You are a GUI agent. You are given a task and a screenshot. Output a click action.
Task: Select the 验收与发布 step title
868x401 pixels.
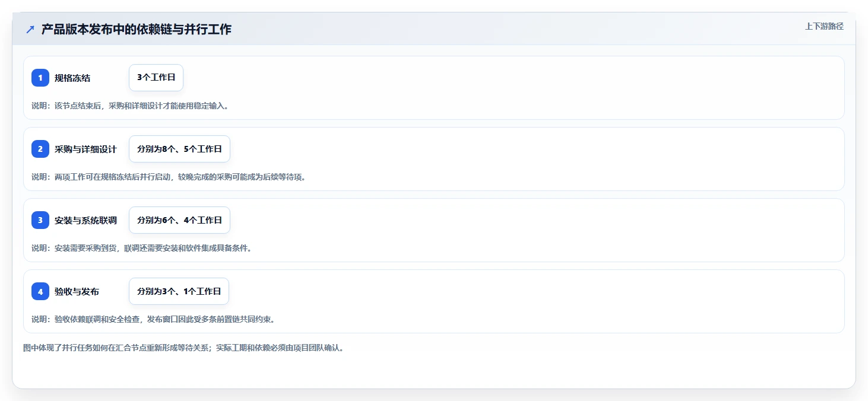click(77, 291)
